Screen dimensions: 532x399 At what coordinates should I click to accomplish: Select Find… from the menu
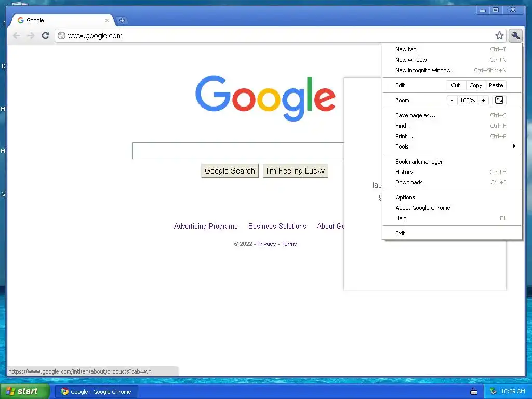(451, 126)
